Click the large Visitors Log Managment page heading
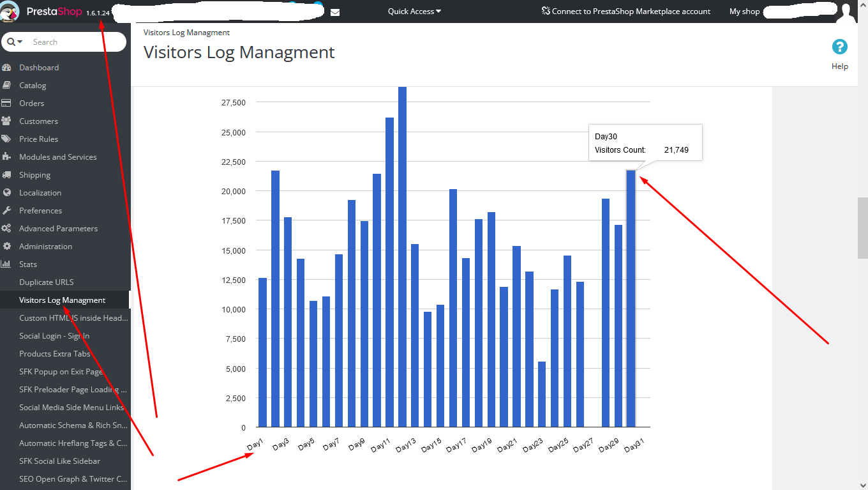Screen dimensions: 868x490 239,52
